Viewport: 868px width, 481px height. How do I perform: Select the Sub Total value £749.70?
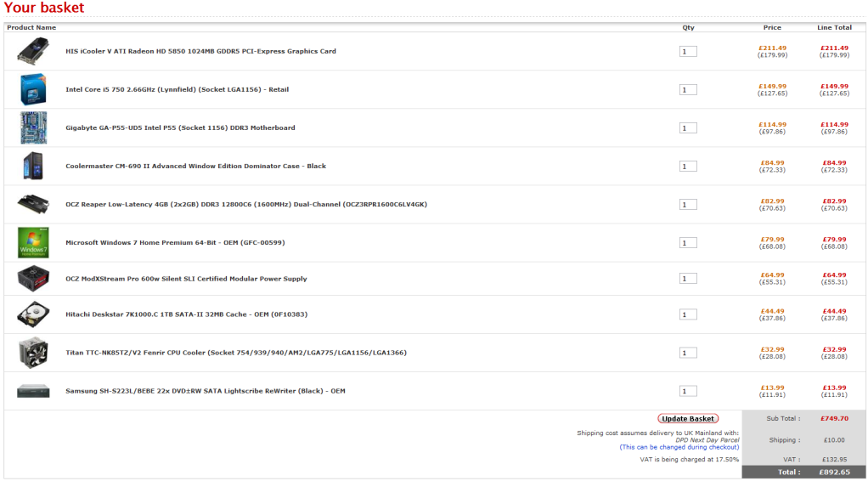pyautogui.click(x=834, y=419)
